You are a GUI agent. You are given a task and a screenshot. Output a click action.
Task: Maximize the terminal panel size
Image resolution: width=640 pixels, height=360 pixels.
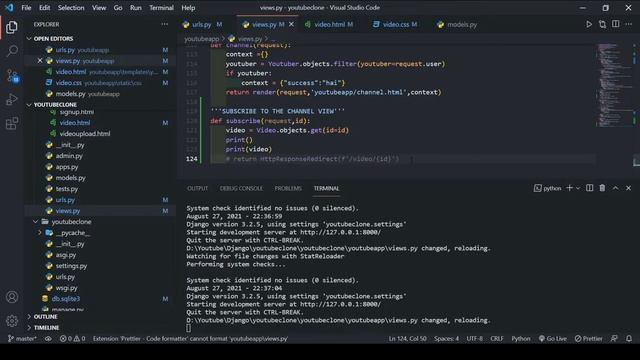pos(616,188)
